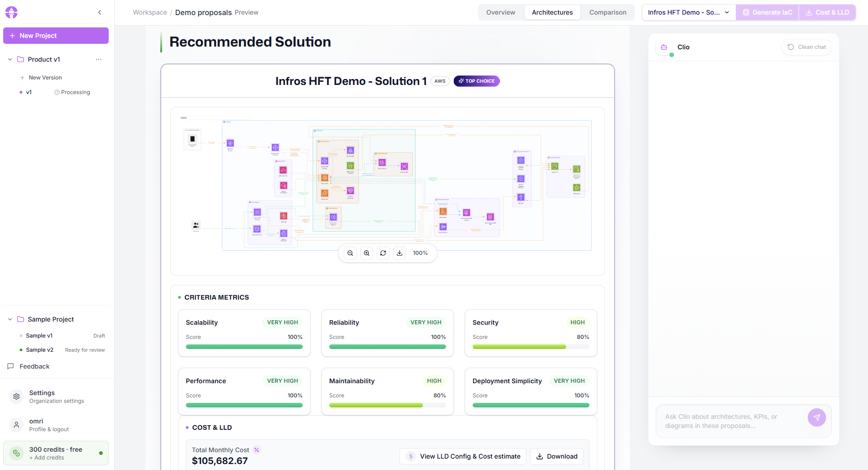Click the $105,682.67 total cost
The width and height of the screenshot is (868, 470).
tap(220, 461)
